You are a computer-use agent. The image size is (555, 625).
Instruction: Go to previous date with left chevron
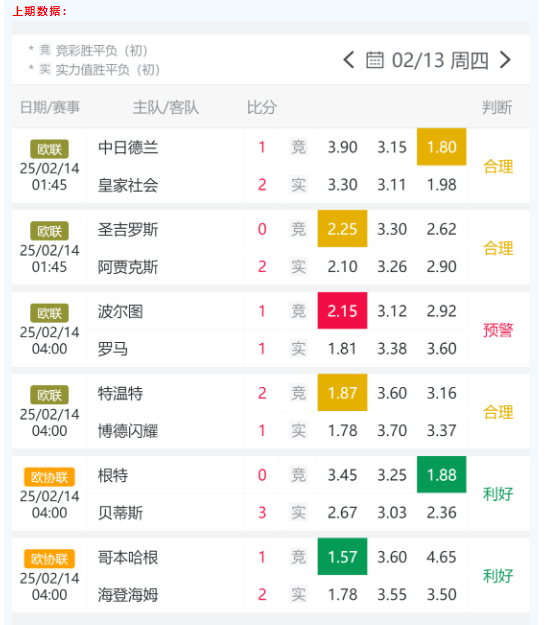[x=349, y=60]
